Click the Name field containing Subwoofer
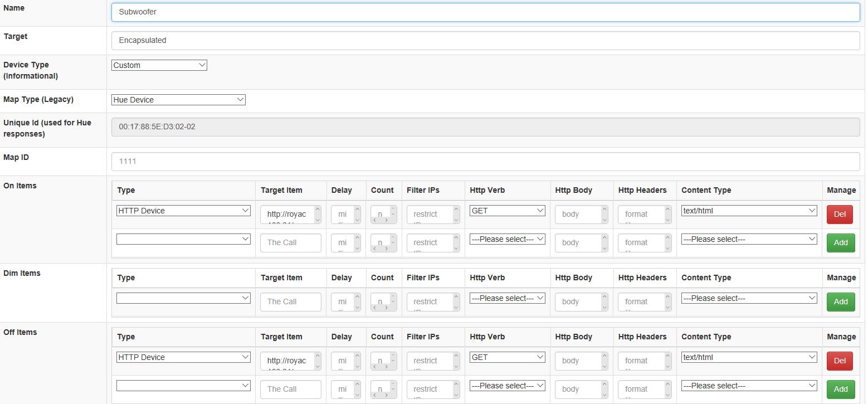 pyautogui.click(x=485, y=12)
